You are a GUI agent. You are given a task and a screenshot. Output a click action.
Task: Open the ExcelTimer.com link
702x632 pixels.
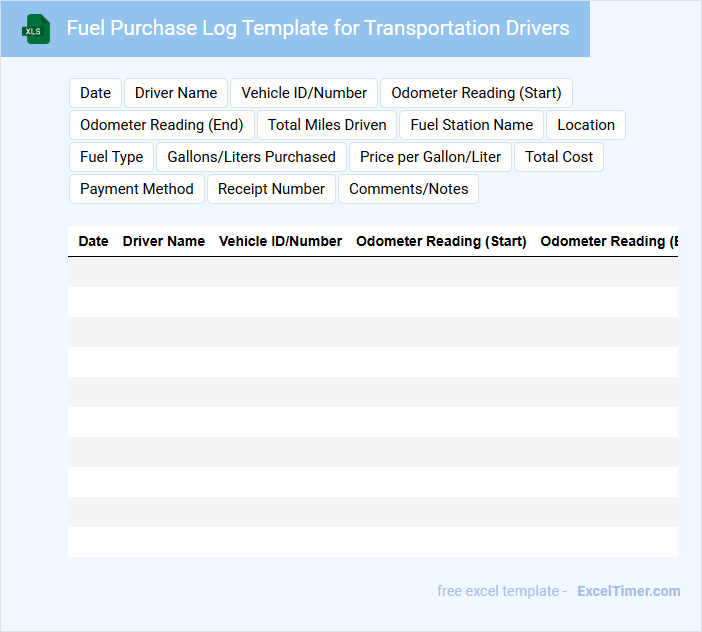(x=629, y=591)
